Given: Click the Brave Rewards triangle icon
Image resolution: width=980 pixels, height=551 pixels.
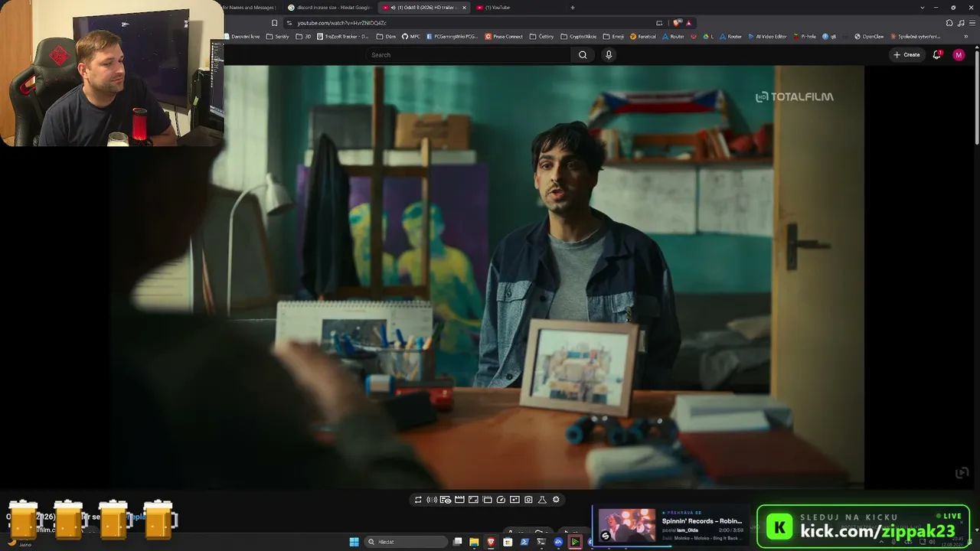Looking at the screenshot, I should click(688, 23).
